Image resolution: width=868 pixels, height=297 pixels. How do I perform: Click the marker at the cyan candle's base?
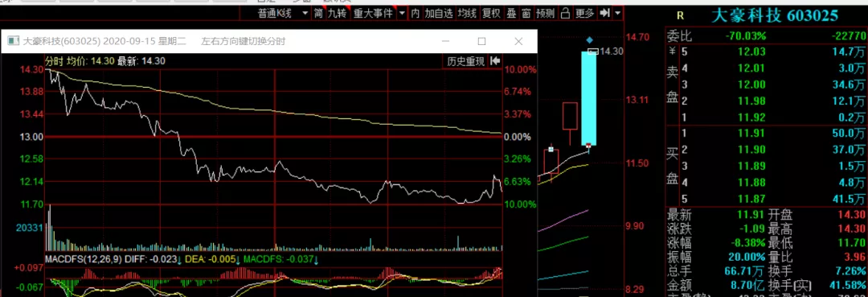[x=588, y=145]
